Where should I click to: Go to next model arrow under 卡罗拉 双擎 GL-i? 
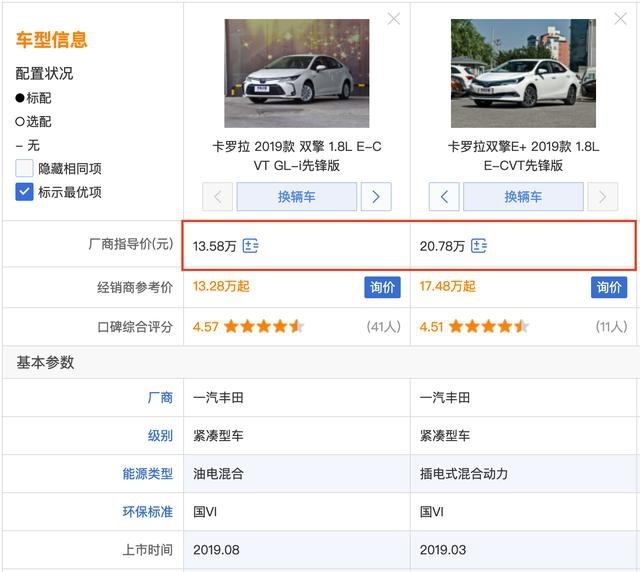376,197
